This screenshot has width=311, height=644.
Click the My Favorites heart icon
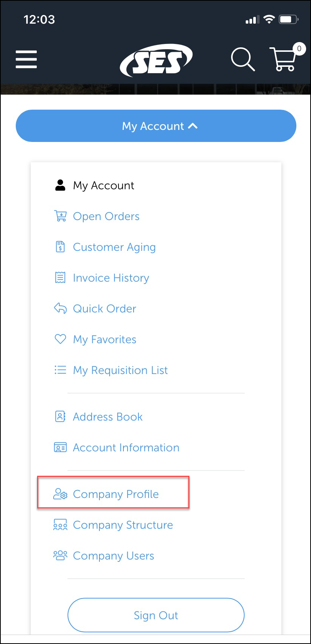(60, 339)
